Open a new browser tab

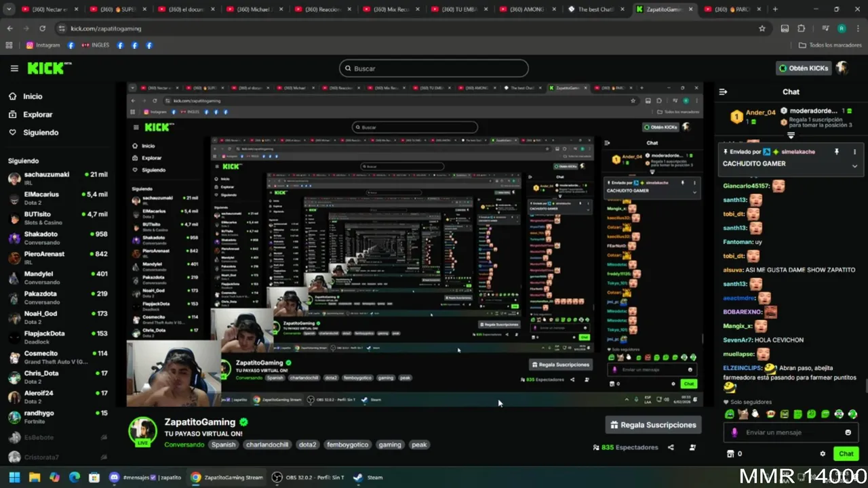[x=775, y=9]
